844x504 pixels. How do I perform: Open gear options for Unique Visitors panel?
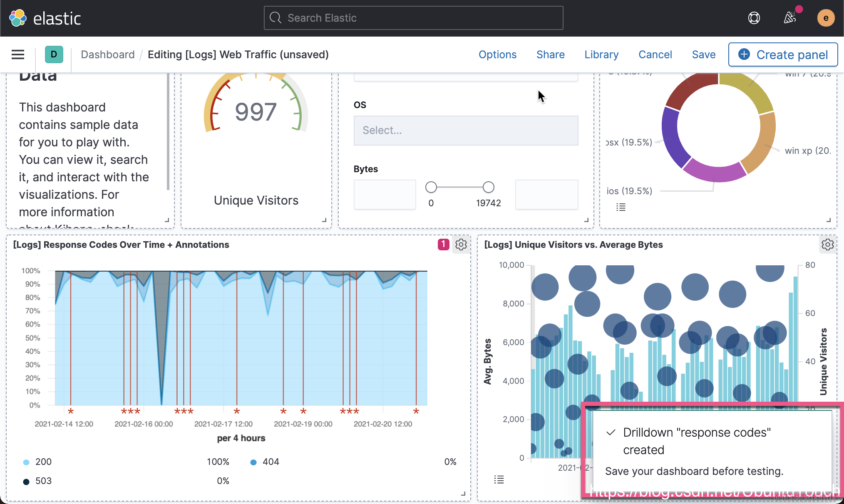tap(827, 245)
